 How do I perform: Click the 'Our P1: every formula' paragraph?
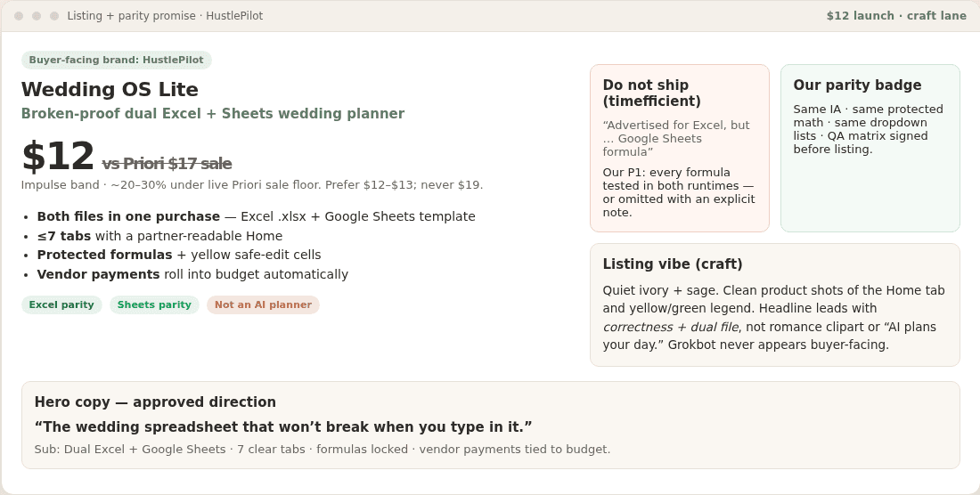(x=679, y=192)
